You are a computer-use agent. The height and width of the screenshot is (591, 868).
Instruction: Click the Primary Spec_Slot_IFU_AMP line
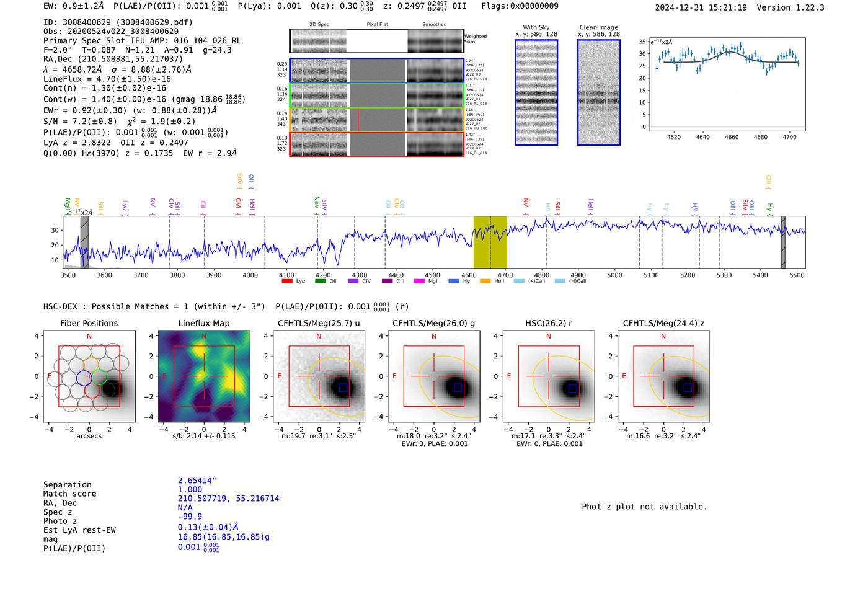click(143, 41)
